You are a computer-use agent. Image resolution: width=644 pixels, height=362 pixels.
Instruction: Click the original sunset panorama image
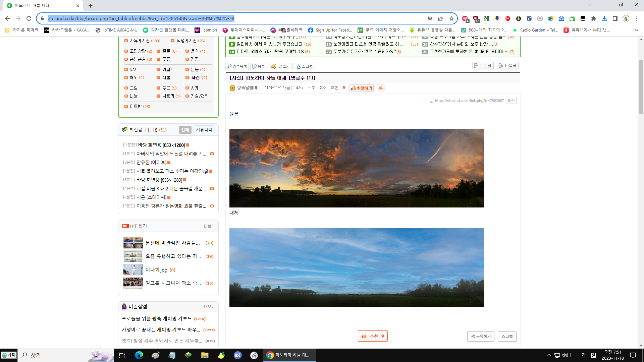tap(357, 168)
